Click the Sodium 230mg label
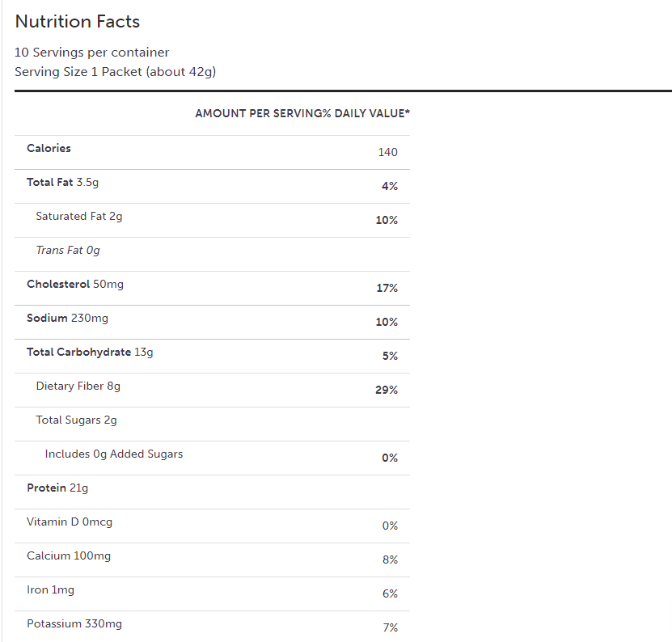 [x=67, y=318]
